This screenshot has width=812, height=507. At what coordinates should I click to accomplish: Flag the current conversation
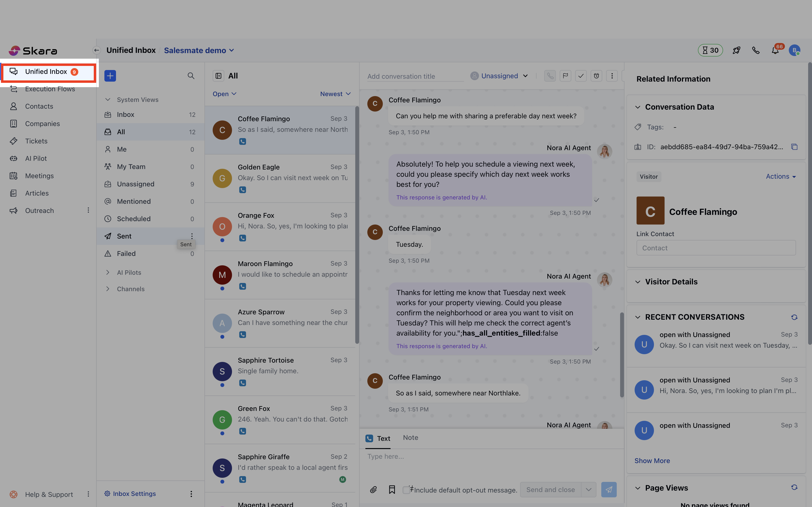click(565, 76)
